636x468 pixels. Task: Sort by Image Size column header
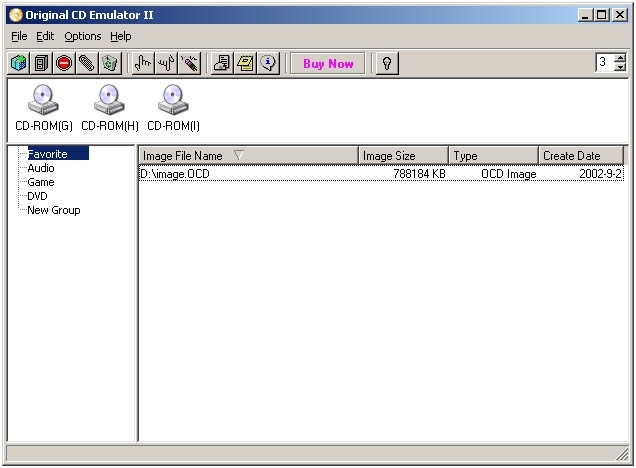point(404,156)
